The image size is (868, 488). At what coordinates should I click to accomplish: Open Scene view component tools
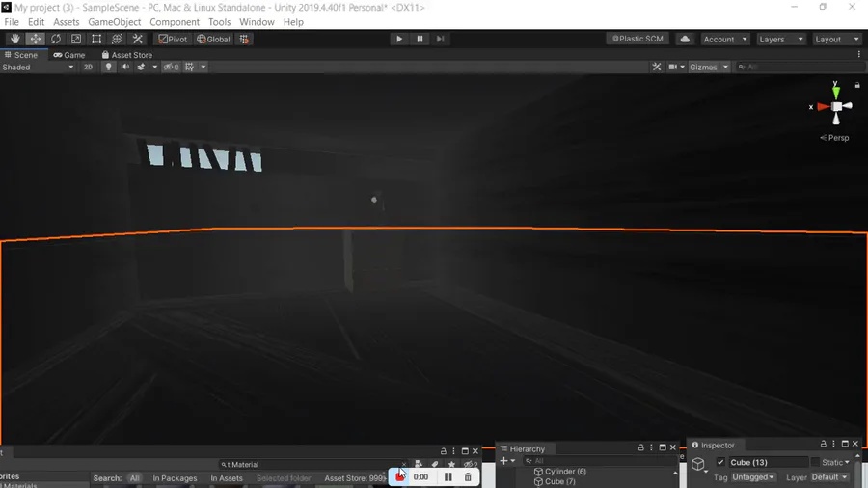tap(657, 67)
